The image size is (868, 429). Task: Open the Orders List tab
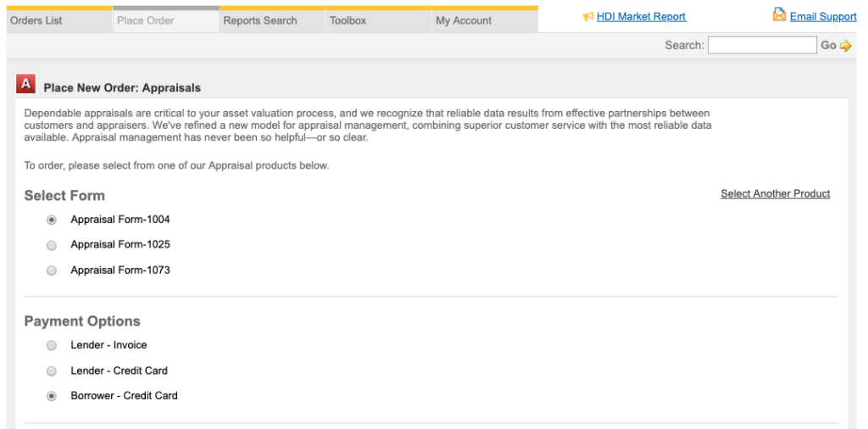tap(36, 20)
